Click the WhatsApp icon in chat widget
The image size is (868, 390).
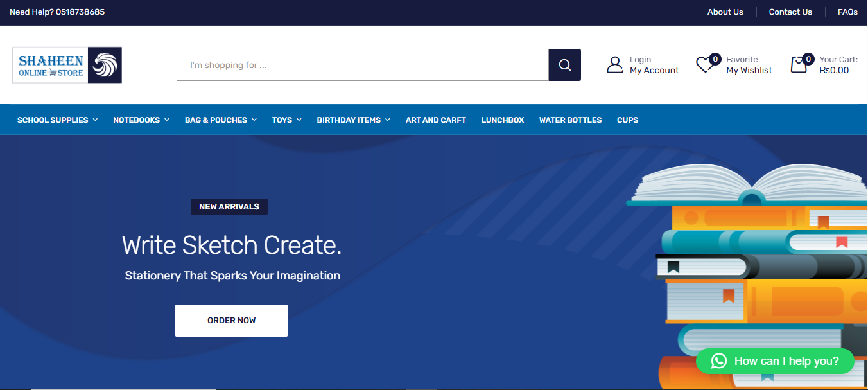[x=718, y=361]
